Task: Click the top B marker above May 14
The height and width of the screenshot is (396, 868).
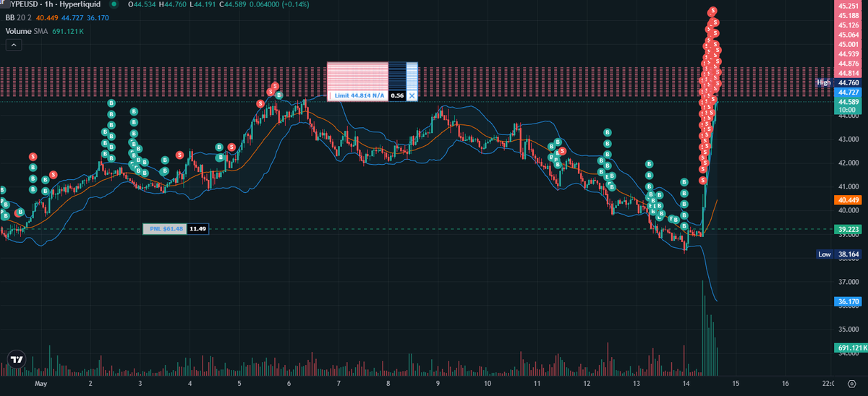Action: pyautogui.click(x=684, y=183)
